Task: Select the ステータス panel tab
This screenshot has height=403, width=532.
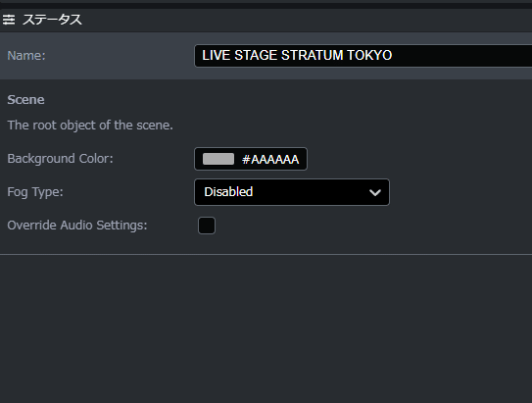Action: click(52, 20)
